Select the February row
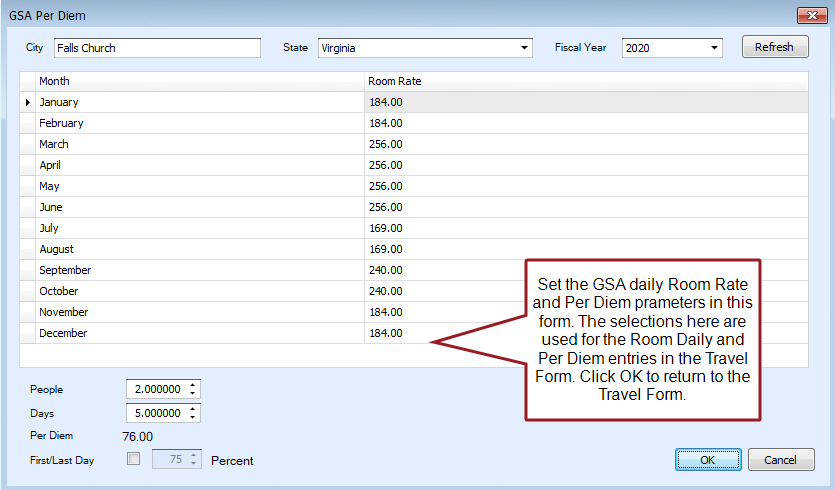This screenshot has height=490, width=835. (x=414, y=123)
